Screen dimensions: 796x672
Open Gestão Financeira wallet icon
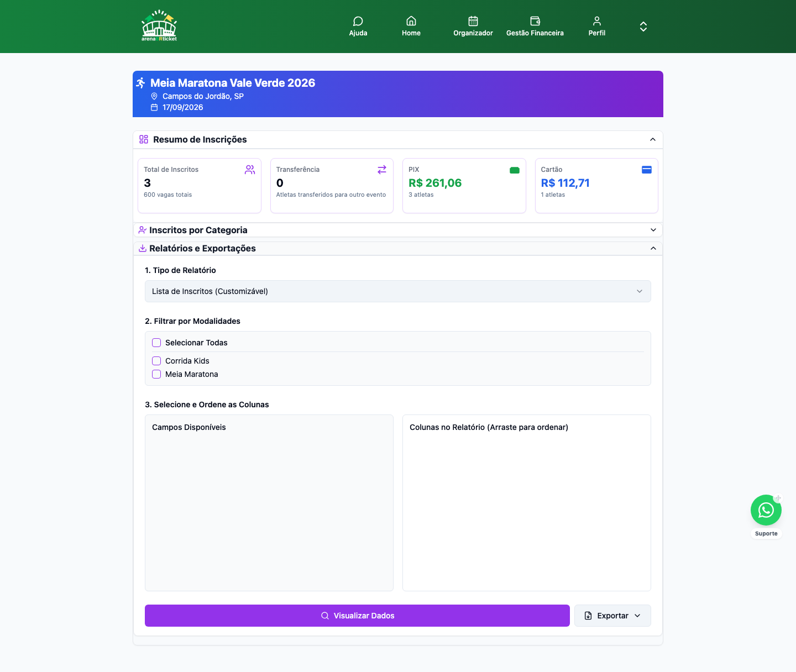(535, 21)
